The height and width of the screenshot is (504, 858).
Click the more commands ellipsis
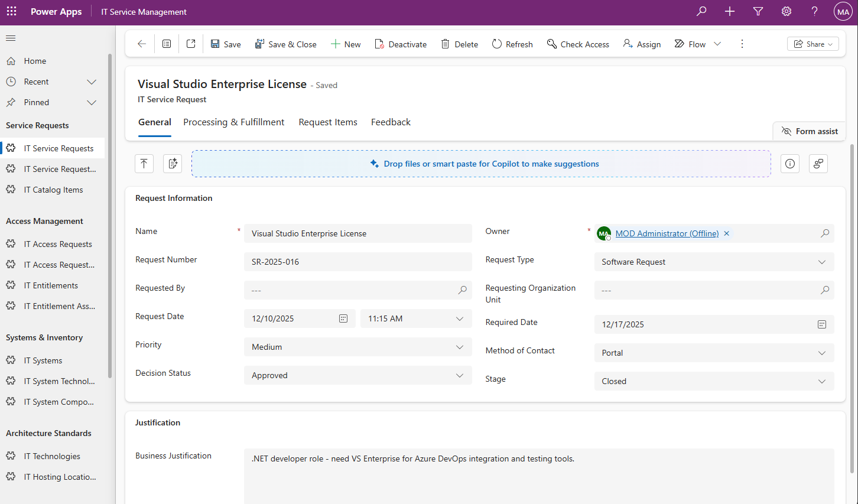[x=742, y=44]
